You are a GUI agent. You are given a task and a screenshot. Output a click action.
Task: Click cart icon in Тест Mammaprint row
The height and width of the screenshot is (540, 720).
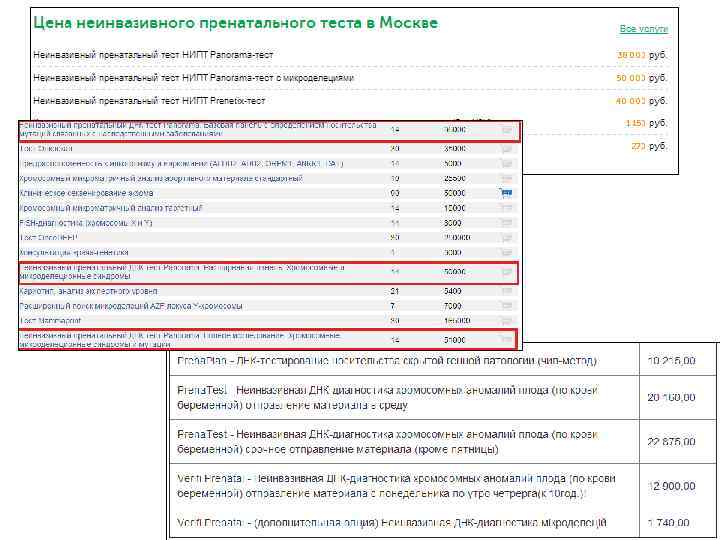506,321
